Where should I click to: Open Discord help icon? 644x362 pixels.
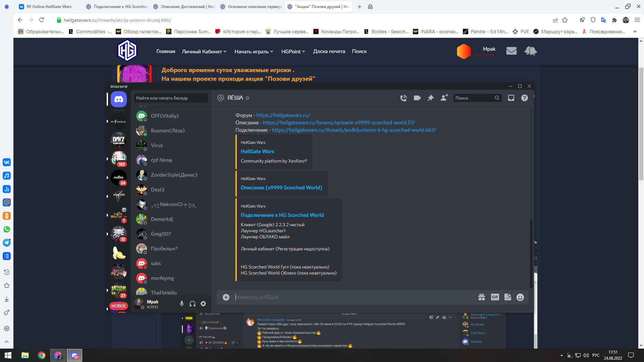(x=525, y=98)
